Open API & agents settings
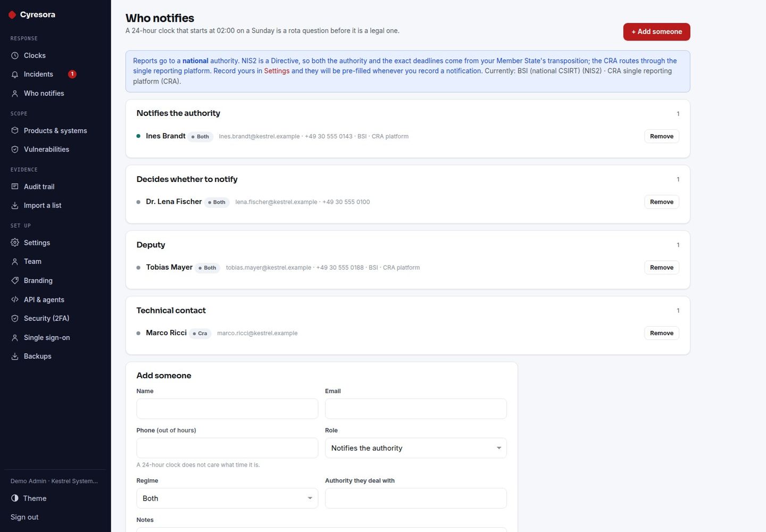Image resolution: width=766 pixels, height=532 pixels. [55, 300]
